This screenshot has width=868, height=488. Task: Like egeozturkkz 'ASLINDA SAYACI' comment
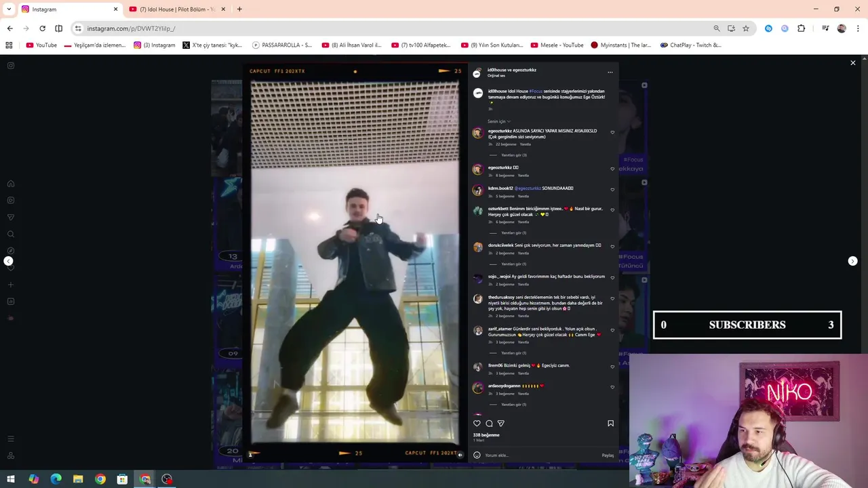click(x=612, y=132)
